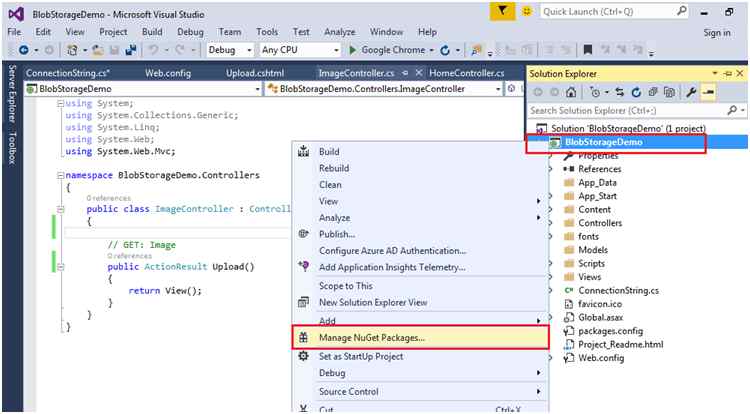Open the Team menu
The width and height of the screenshot is (750, 414).
[x=230, y=32]
